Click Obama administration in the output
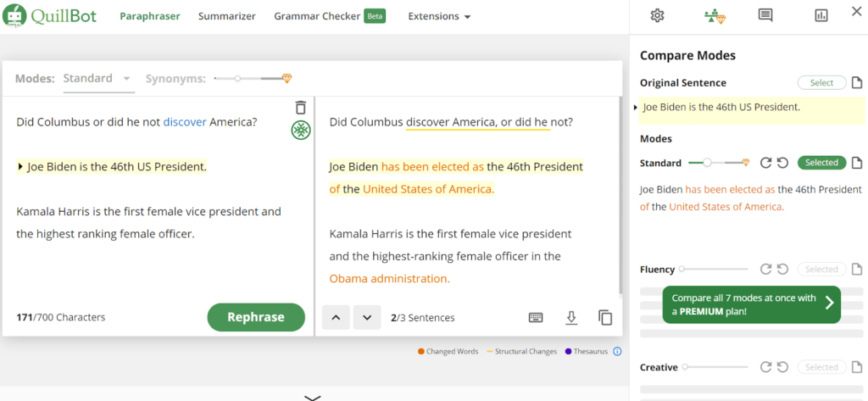The height and width of the screenshot is (401, 868). (389, 279)
